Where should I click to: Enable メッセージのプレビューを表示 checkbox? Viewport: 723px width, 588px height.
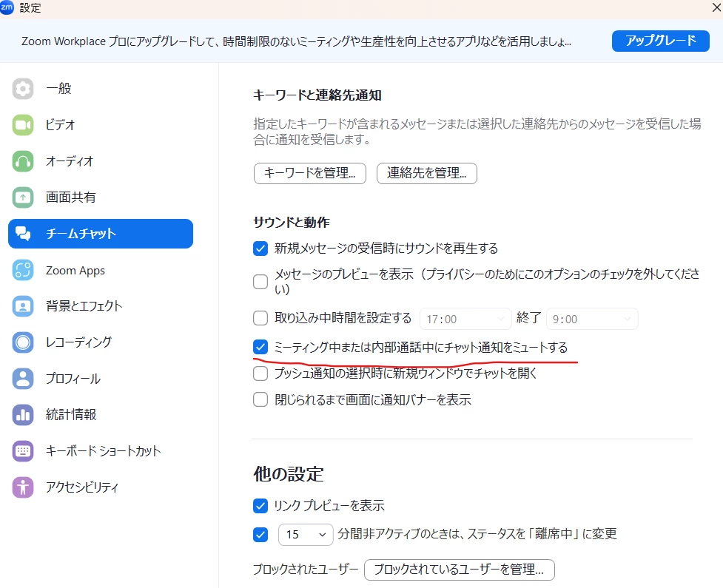tap(260, 282)
